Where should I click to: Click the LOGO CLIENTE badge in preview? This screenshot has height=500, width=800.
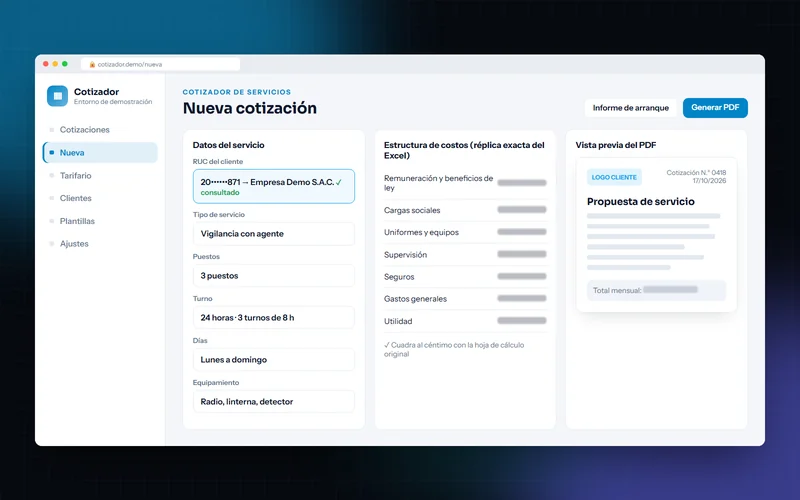pos(614,177)
